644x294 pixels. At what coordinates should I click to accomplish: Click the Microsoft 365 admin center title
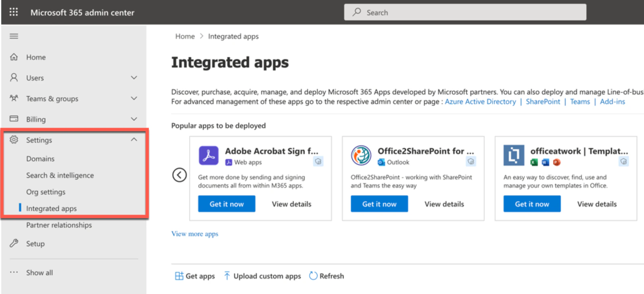[x=83, y=12]
